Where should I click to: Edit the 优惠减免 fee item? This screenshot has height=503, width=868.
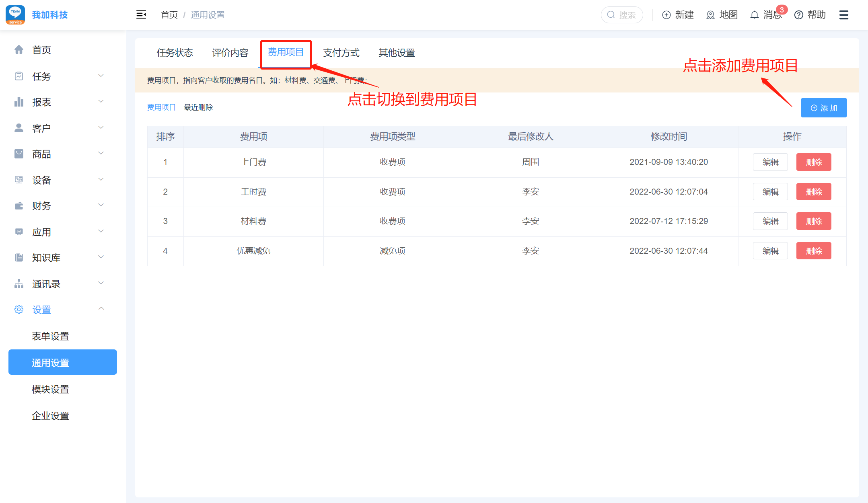point(770,251)
